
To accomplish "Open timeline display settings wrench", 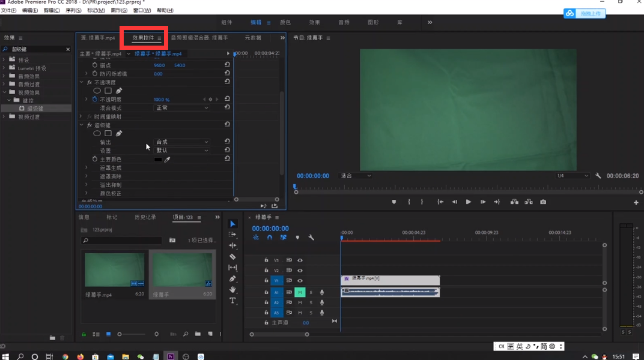I will 311,238.
